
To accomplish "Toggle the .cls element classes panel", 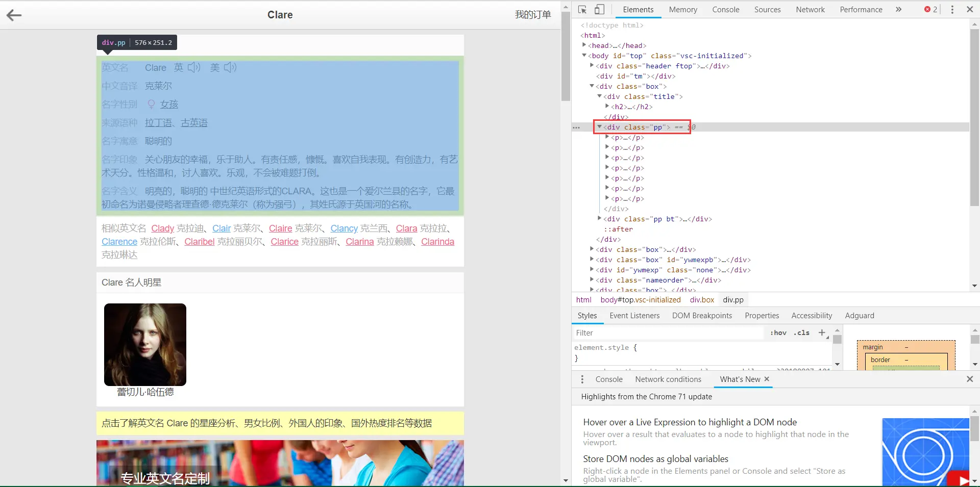I will pyautogui.click(x=801, y=332).
